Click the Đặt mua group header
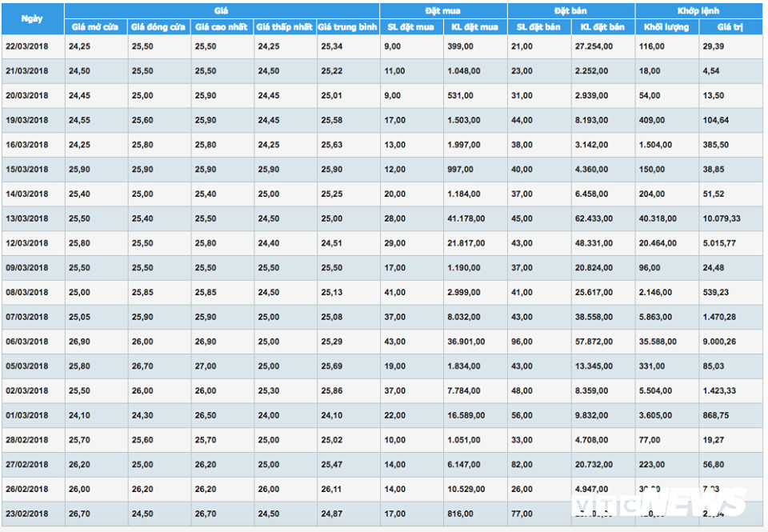Image resolution: width=768 pixels, height=532 pixels. pos(443,11)
